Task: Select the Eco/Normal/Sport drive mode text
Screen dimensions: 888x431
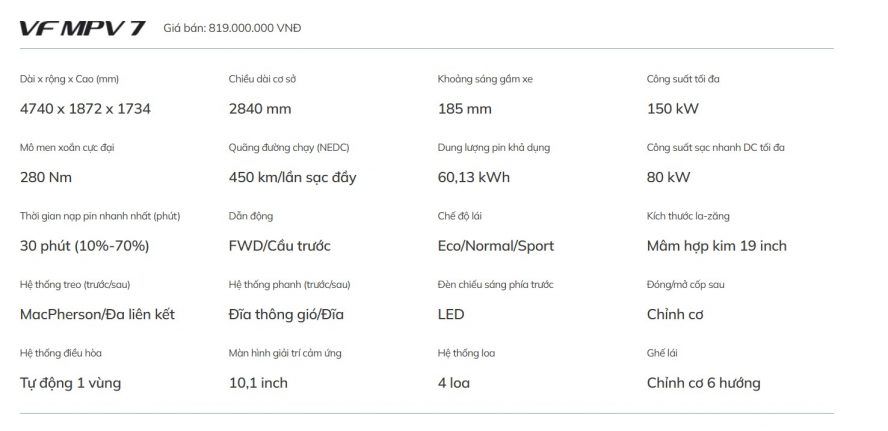Action: pyautogui.click(x=496, y=246)
